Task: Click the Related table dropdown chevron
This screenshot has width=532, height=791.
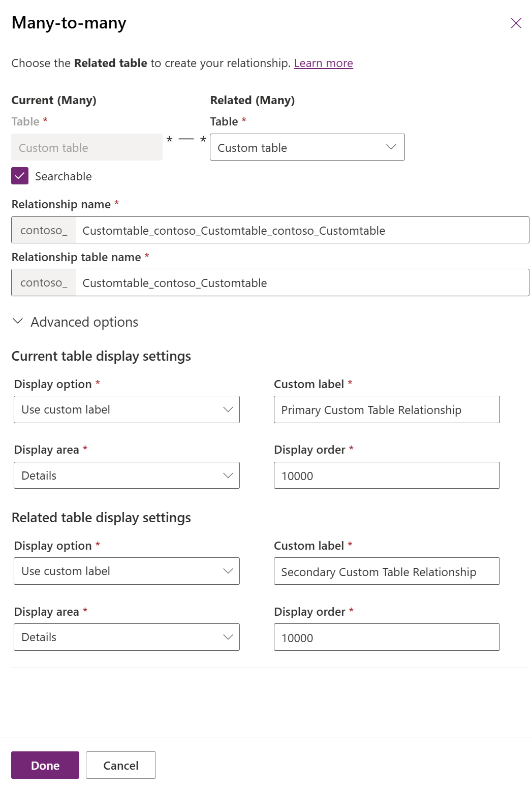Action: tap(391, 147)
